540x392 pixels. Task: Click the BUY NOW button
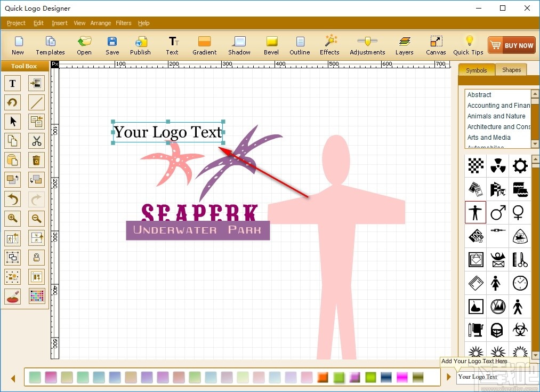tap(511, 45)
